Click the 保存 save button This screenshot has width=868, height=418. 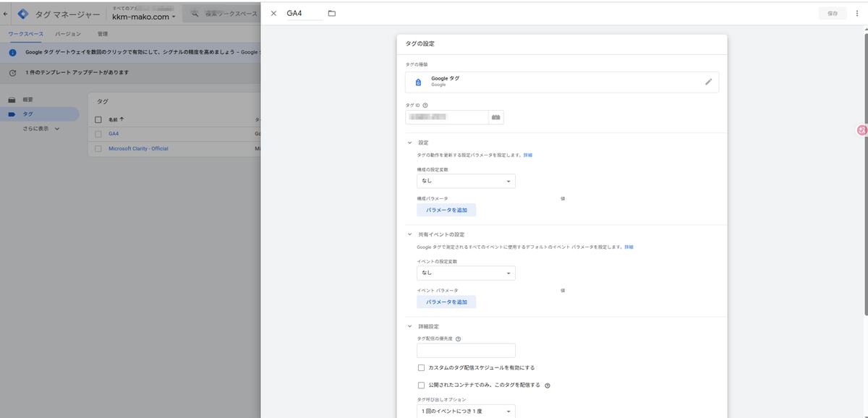click(x=833, y=13)
